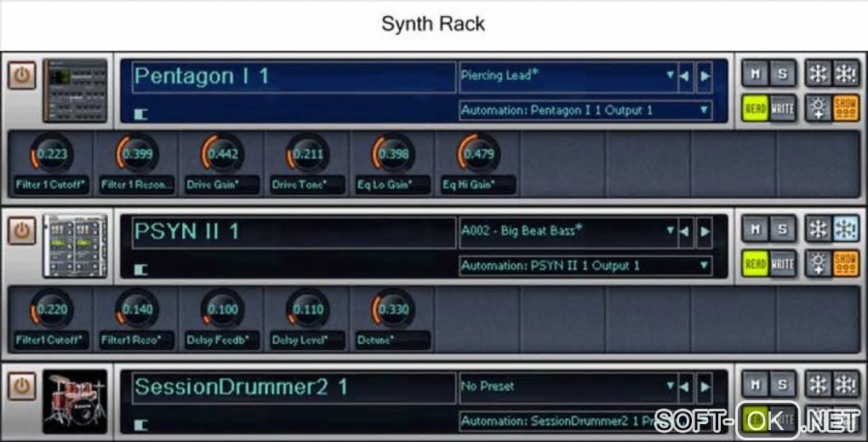Select the SessionDrummer2 1 name field
This screenshot has height=442, width=868.
point(294,387)
